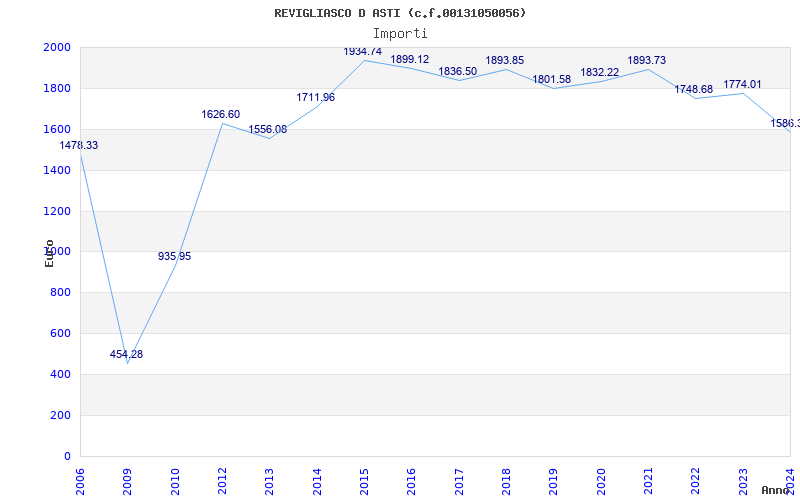Image resolution: width=800 pixels, height=500 pixels.
Task: Click data label 1801.58
Action: (552, 79)
